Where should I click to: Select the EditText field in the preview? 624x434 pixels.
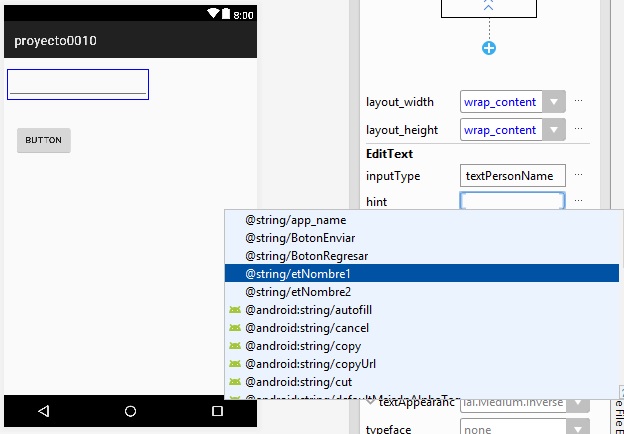click(x=78, y=84)
